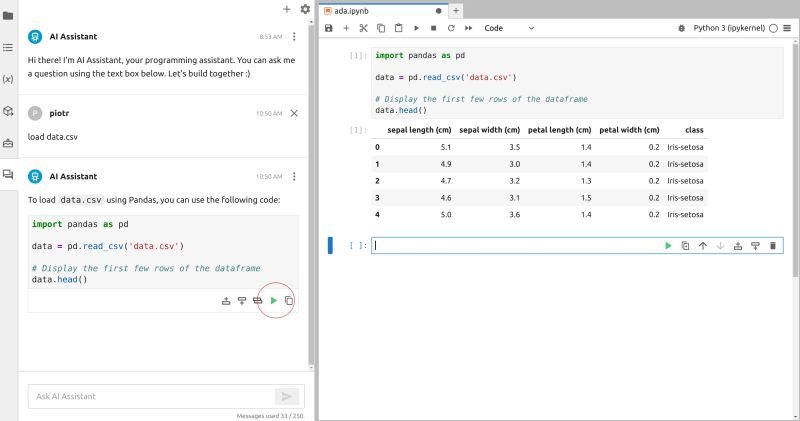Click the sepal length 5.1 cell in row 0
The width and height of the screenshot is (800, 421).
click(x=446, y=147)
